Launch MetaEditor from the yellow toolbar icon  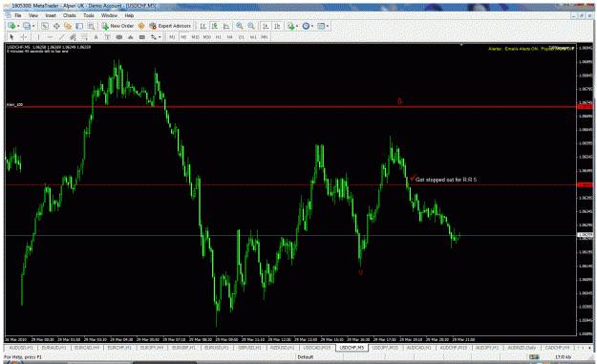tap(140, 26)
